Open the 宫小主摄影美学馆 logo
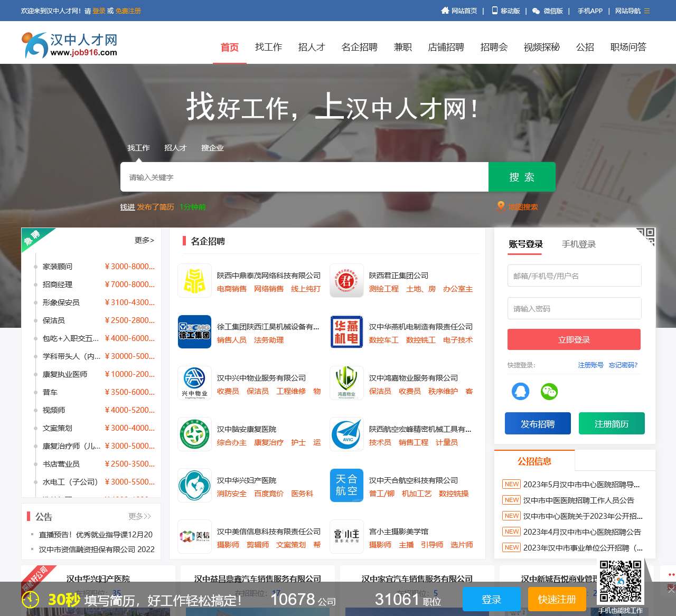 coord(346,537)
